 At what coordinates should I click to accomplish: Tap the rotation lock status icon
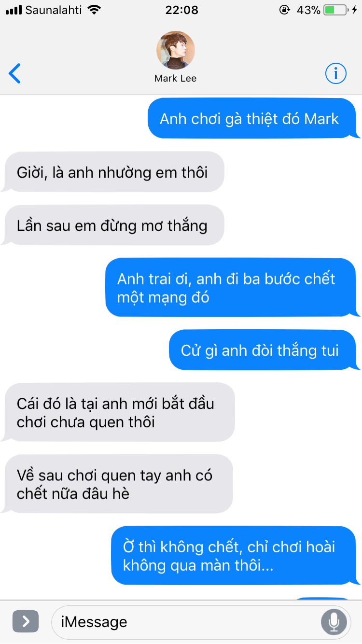(x=285, y=10)
